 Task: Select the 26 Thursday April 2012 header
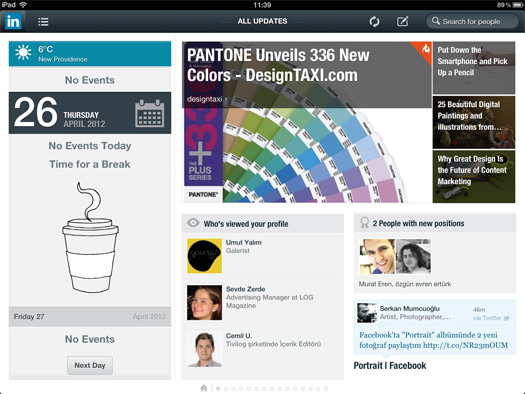coord(90,113)
